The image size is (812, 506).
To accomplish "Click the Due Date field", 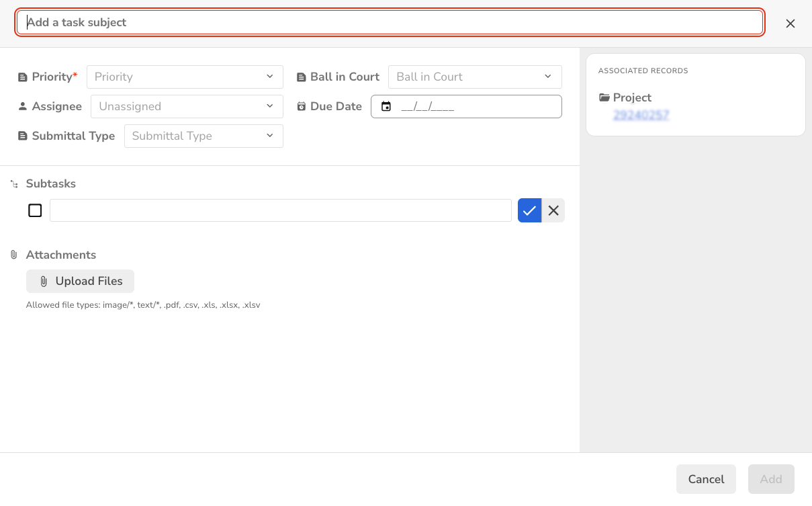I will point(466,106).
